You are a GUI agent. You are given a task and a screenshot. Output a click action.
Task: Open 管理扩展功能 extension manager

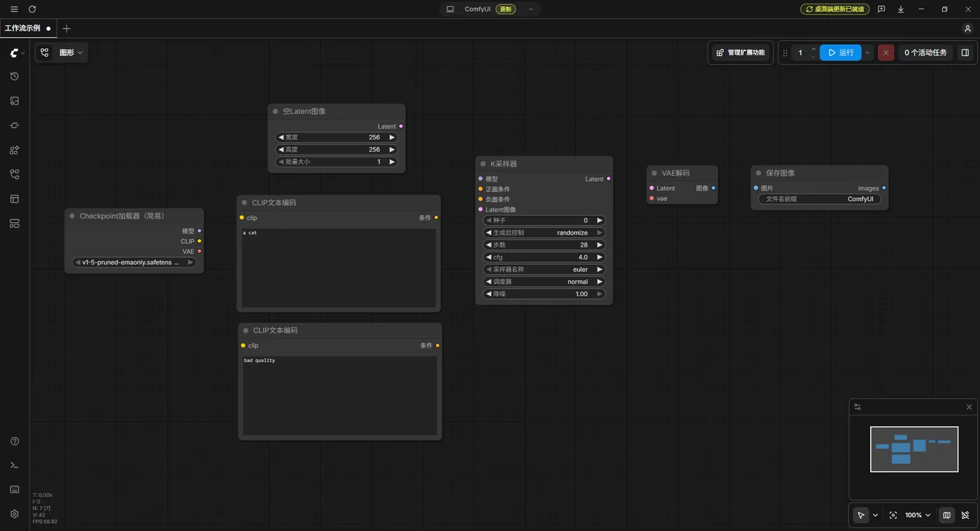pyautogui.click(x=740, y=53)
